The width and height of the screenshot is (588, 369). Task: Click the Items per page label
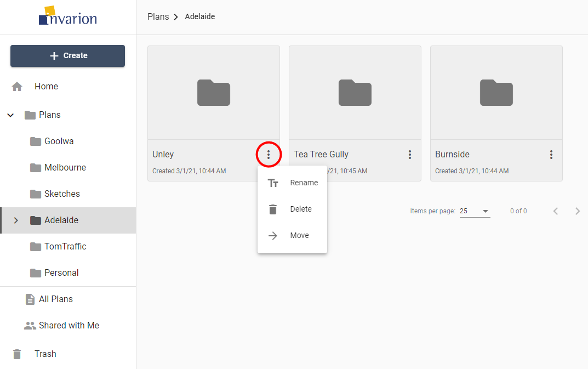[x=432, y=211]
